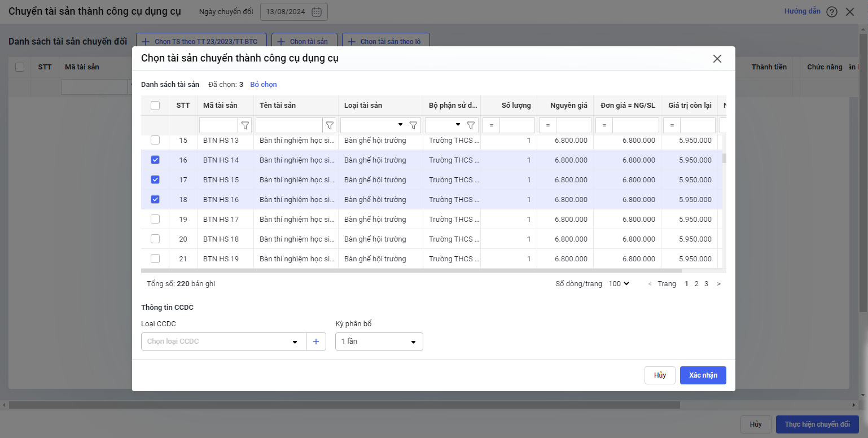Image resolution: width=868 pixels, height=438 pixels.
Task: Click filter icon in Bộ phận sử dụng column
Action: coord(470,125)
